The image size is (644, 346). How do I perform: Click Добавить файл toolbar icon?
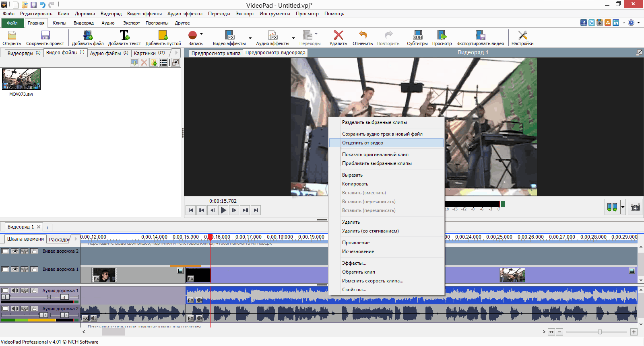87,35
